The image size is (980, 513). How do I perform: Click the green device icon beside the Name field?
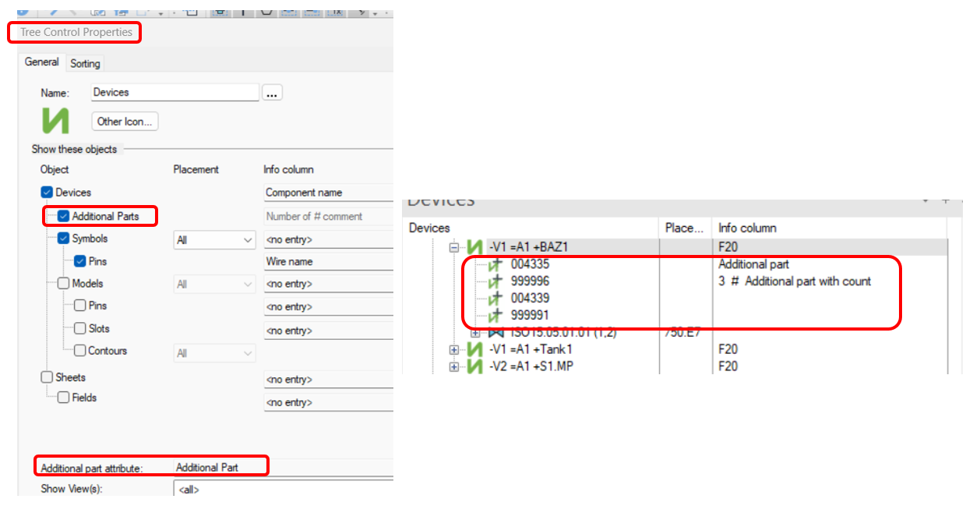[x=55, y=121]
